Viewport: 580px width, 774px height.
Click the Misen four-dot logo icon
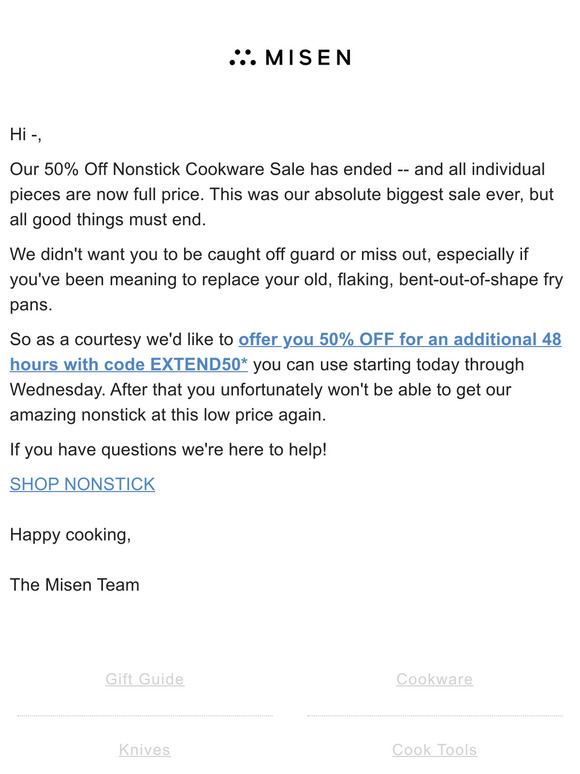click(242, 57)
